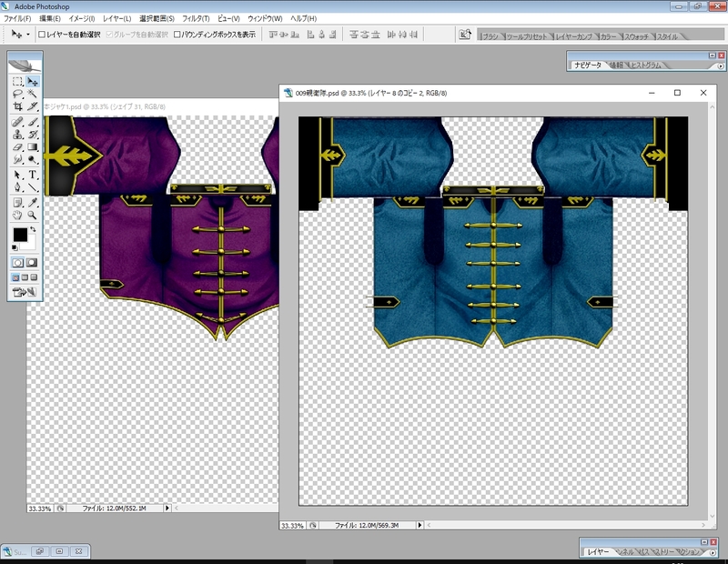Select the Crop tool

click(x=17, y=106)
